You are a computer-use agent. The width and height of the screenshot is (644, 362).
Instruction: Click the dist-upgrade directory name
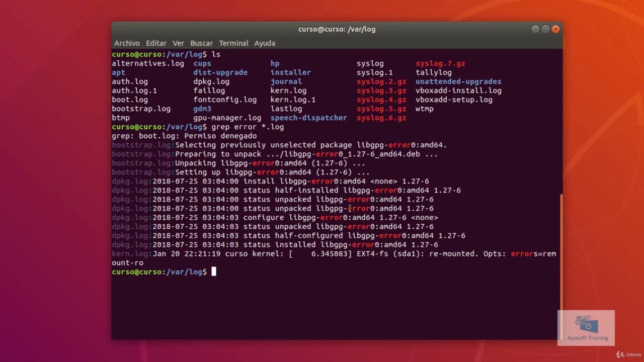[220, 72]
